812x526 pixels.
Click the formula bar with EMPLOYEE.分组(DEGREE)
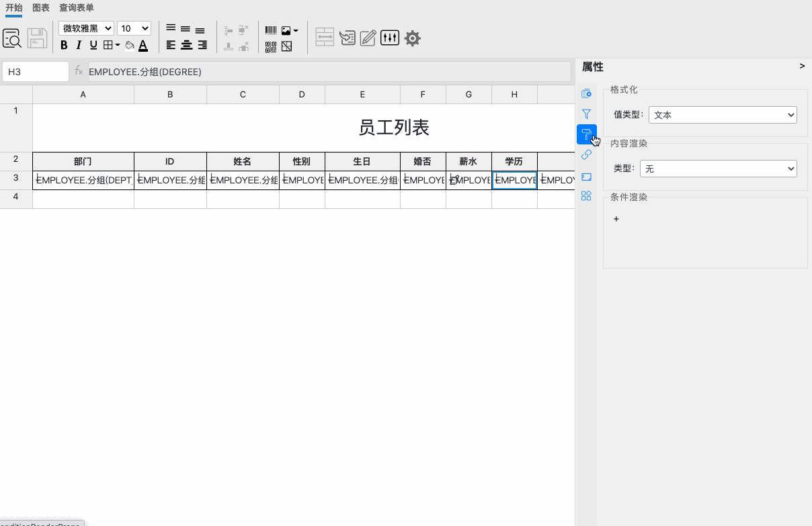click(329, 71)
